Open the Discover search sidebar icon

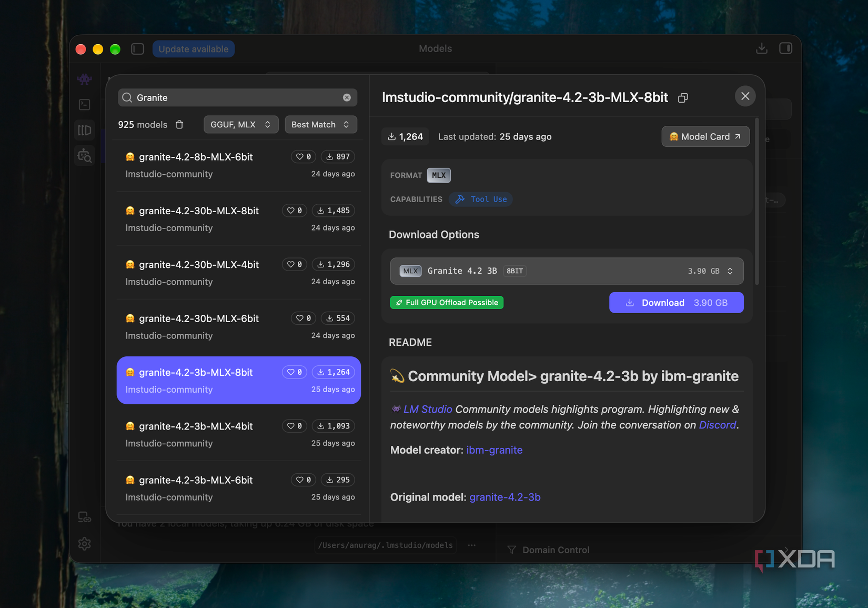(x=84, y=156)
